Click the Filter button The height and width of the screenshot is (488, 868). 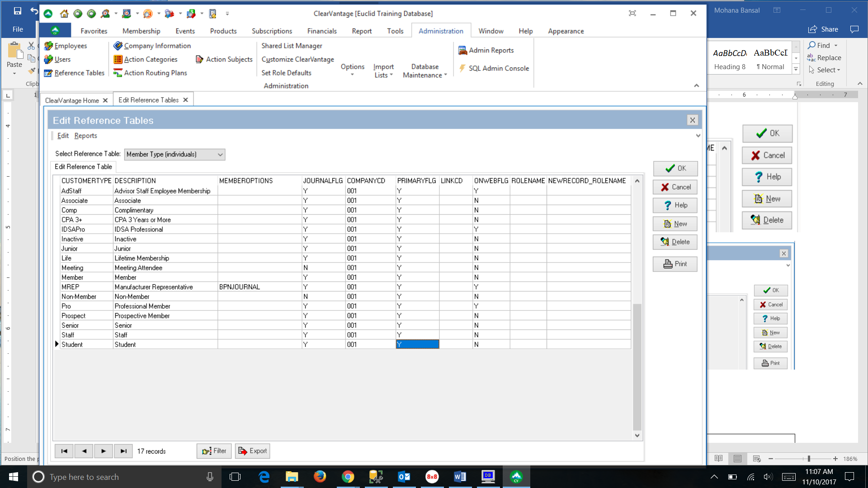coord(214,451)
